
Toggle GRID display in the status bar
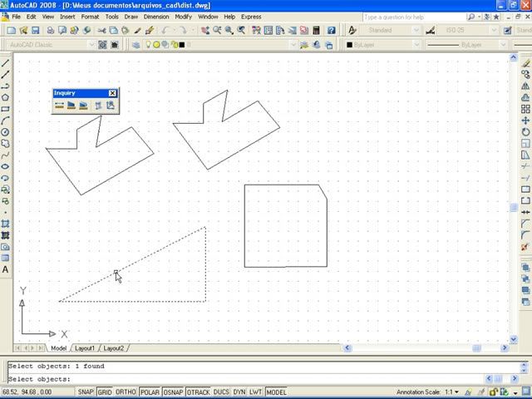(x=105, y=392)
